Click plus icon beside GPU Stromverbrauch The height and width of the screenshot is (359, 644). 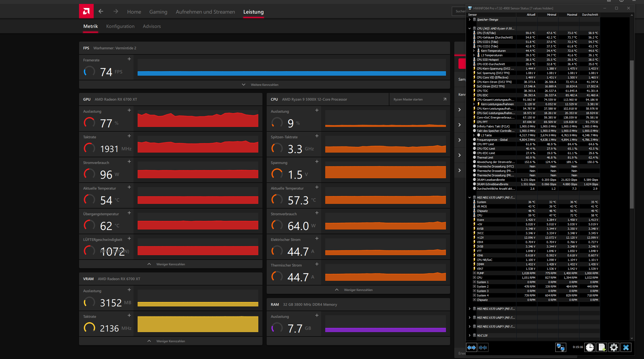[x=129, y=162]
